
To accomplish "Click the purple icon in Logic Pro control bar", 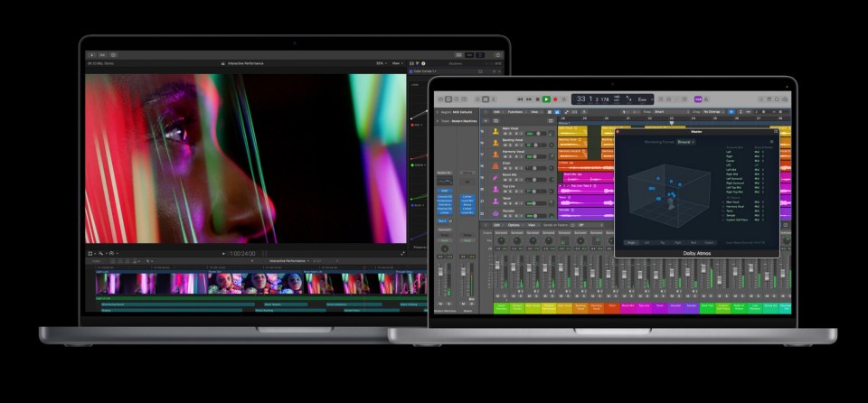I will [698, 99].
